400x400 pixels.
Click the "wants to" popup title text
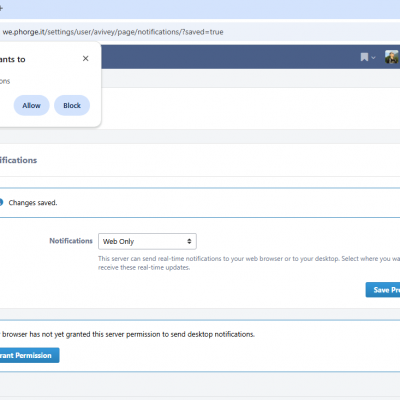(13, 59)
